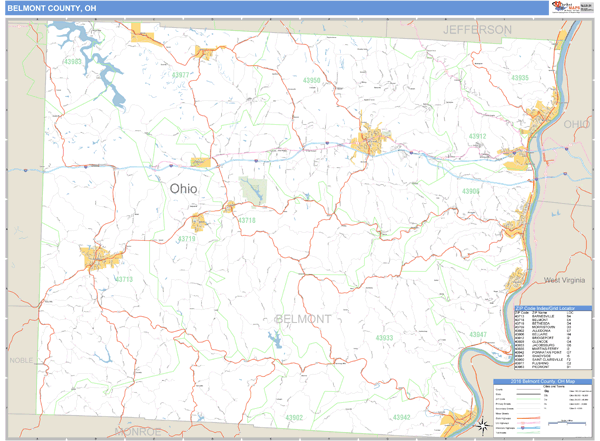
Task: Click the large Ohio state label
Action: (183, 188)
